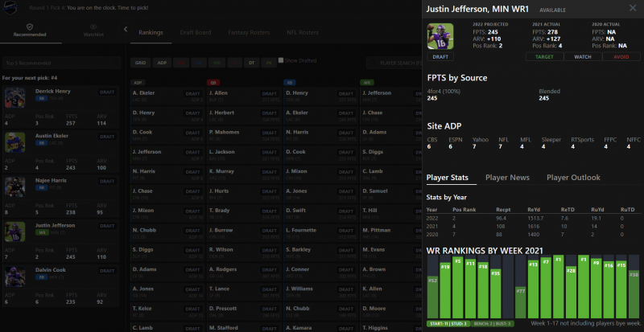Viewport: 644px width, 332px height.
Task: Click the magnifier icon in player search
Action: [373, 64]
